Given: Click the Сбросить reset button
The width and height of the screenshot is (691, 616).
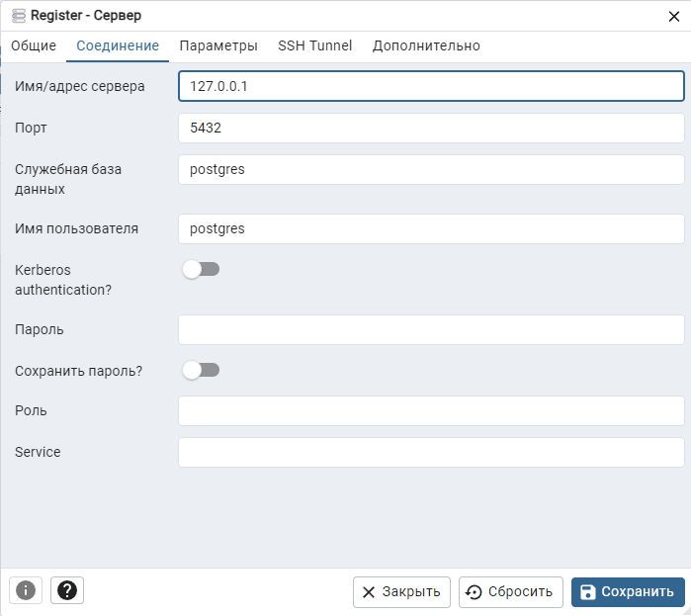Looking at the screenshot, I should pos(511,591).
